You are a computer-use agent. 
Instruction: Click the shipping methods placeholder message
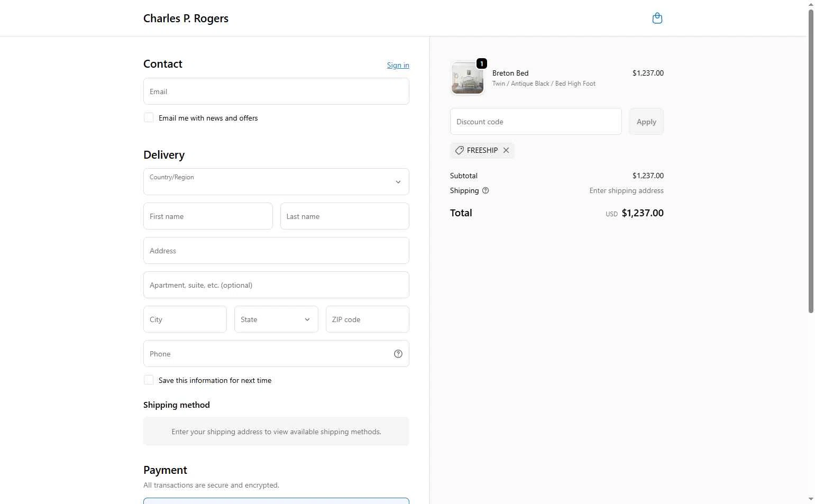[276, 432]
